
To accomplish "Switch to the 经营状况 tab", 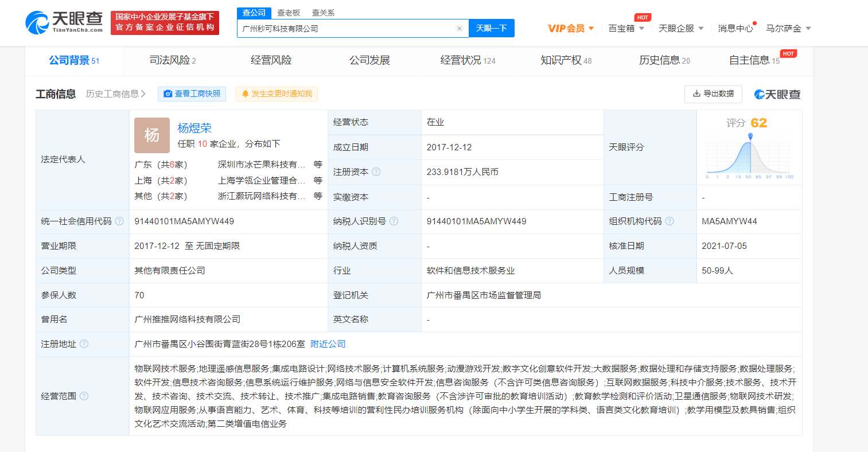I will [468, 60].
